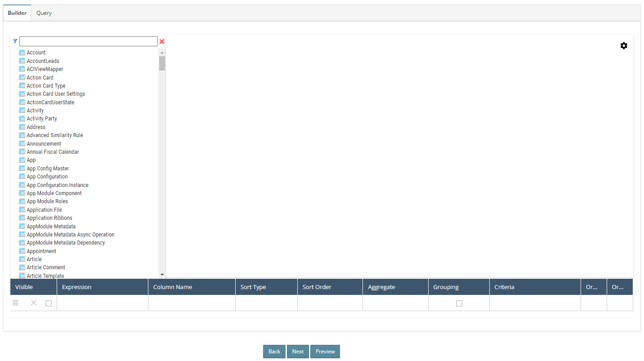The height and width of the screenshot is (361, 644).
Task: Click the table icon beside App Config Master
Action: pyautogui.click(x=22, y=168)
